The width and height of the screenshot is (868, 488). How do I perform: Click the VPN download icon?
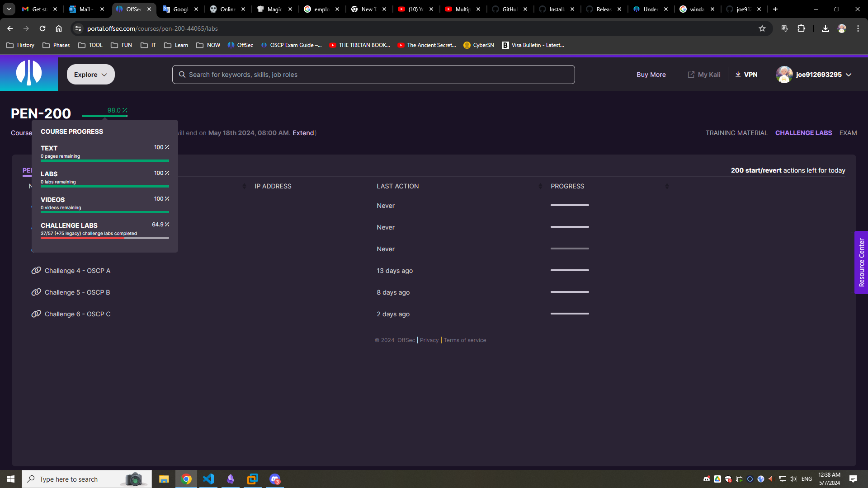[x=738, y=75]
